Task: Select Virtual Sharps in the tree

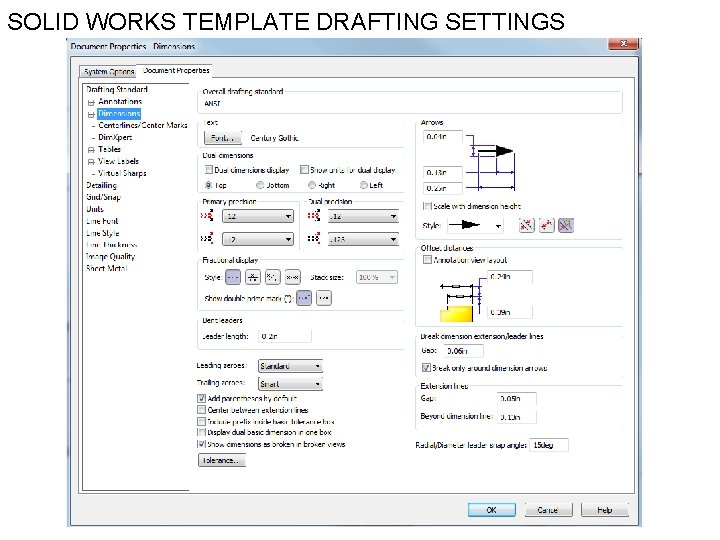Action: click(x=122, y=173)
